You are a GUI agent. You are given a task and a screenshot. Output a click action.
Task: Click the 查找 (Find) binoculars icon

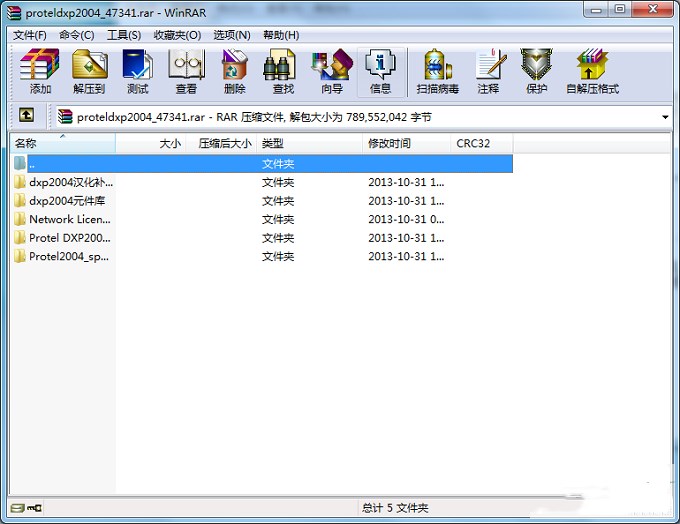pyautogui.click(x=279, y=65)
